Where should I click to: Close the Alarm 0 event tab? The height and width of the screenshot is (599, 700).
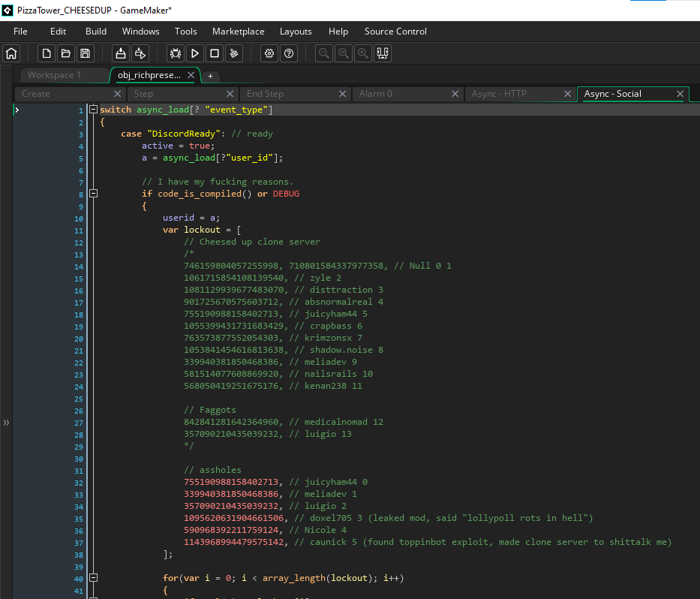[x=455, y=94]
